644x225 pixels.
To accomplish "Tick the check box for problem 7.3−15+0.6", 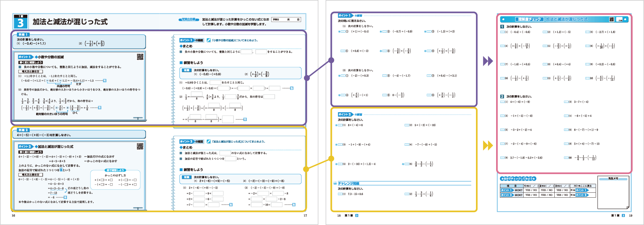I will pos(340,194).
